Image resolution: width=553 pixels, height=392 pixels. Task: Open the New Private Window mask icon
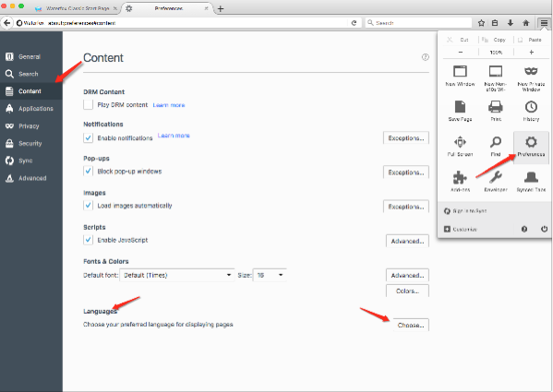(x=531, y=72)
